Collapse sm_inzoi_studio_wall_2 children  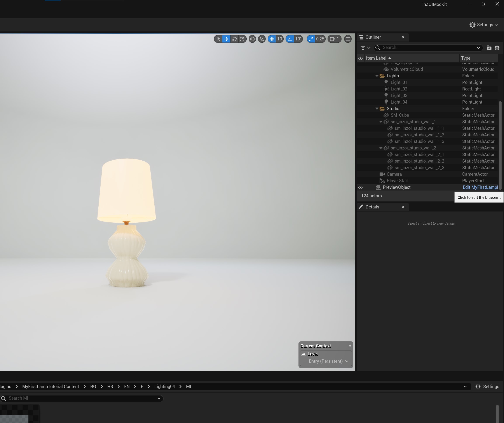pyautogui.click(x=381, y=148)
